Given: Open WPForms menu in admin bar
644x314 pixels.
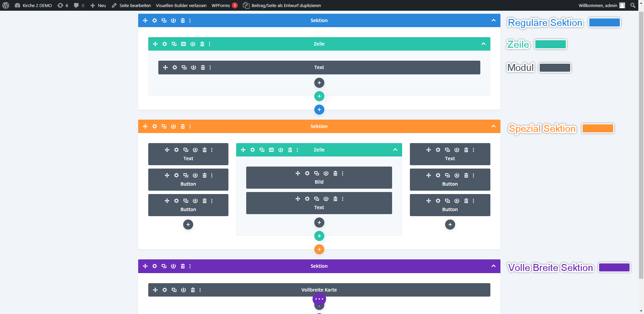Looking at the screenshot, I should tap(221, 5).
